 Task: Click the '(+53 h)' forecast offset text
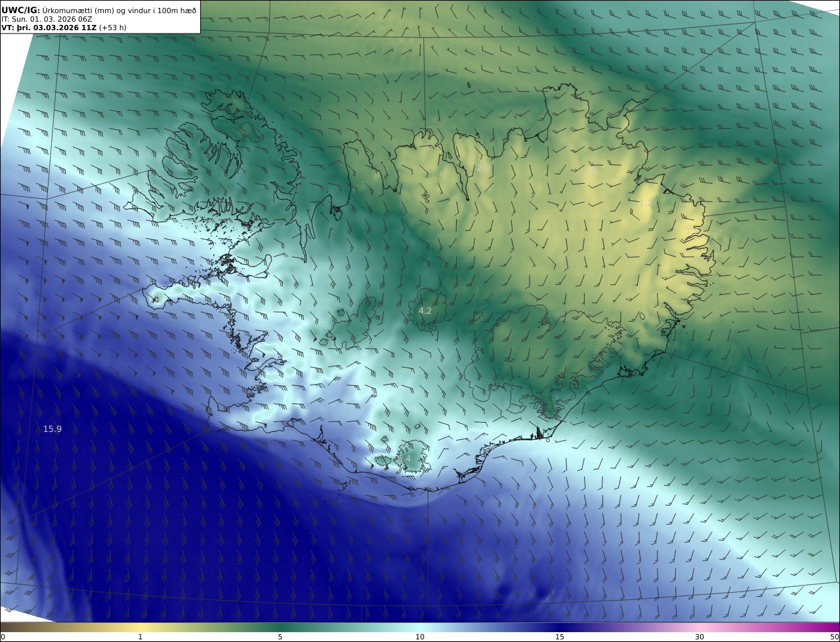113,28
